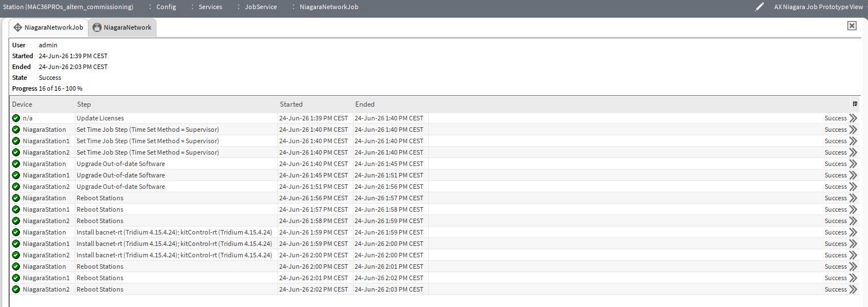This screenshot has width=868, height=307.
Task: Click double-chevron for NiagaraStation1 Install bacnet-rt row
Action: (x=853, y=244)
